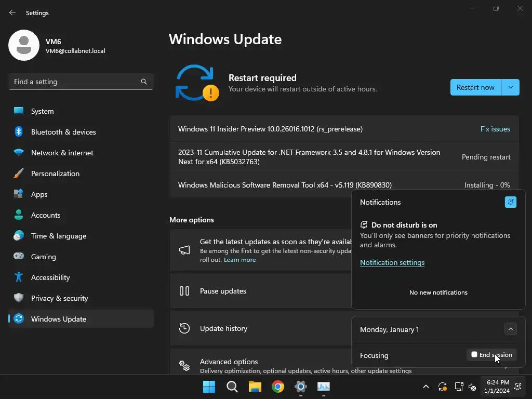This screenshot has width=532, height=399.
Task: Collapse the calendar chevron next to Monday, January 1
Action: pyautogui.click(x=510, y=329)
